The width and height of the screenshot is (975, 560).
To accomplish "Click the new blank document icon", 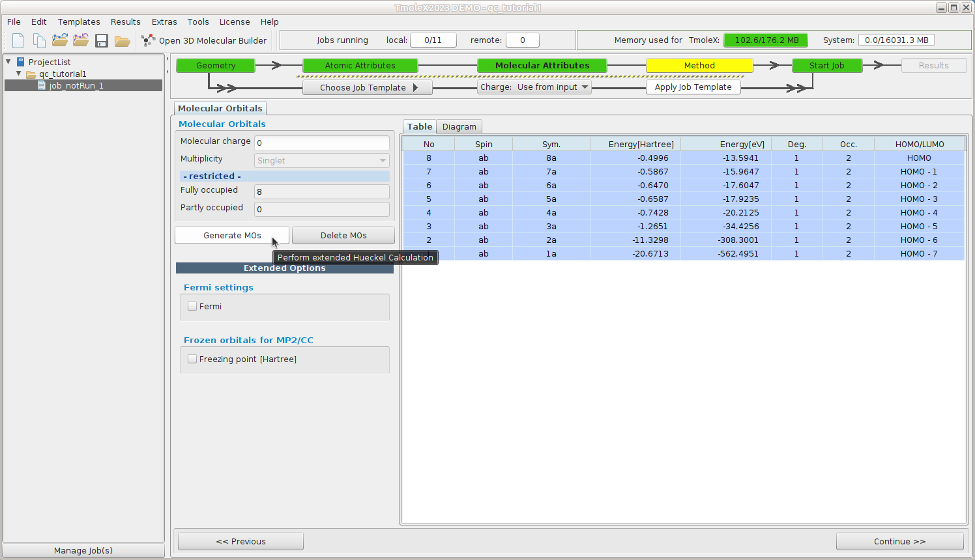I will (x=18, y=40).
